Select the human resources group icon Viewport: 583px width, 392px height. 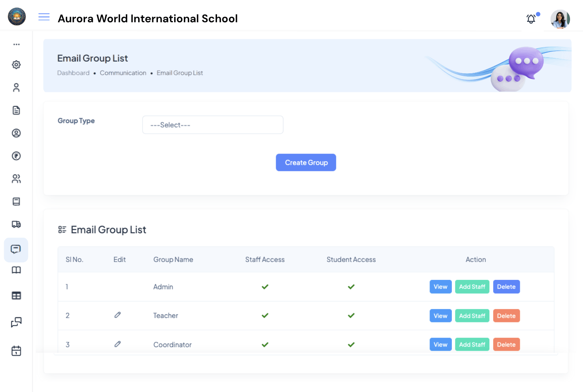pyautogui.click(x=16, y=179)
